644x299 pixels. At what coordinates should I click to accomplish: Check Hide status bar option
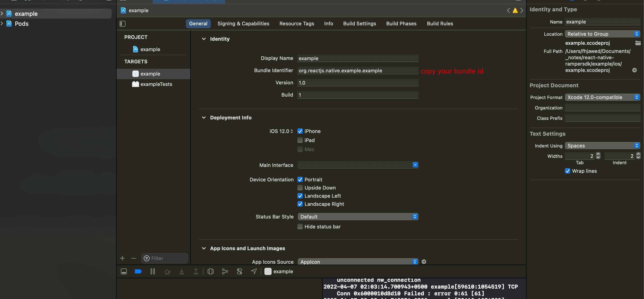pos(300,227)
